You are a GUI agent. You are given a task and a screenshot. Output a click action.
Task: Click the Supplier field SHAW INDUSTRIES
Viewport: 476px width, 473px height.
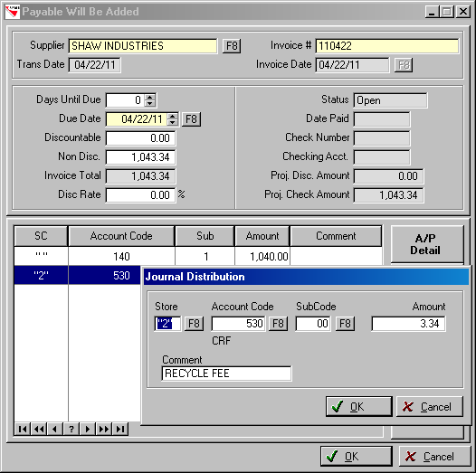click(x=143, y=46)
